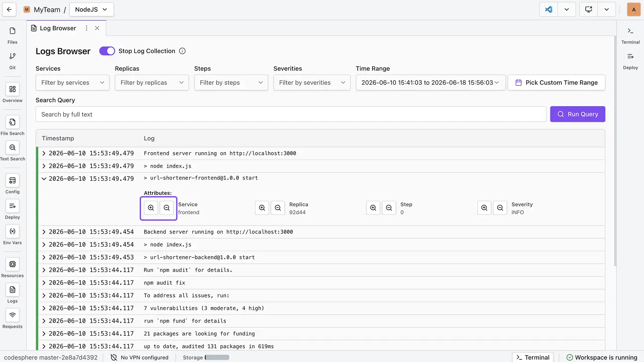Open Deploy in right sidebar
The image size is (644, 362).
(x=630, y=61)
